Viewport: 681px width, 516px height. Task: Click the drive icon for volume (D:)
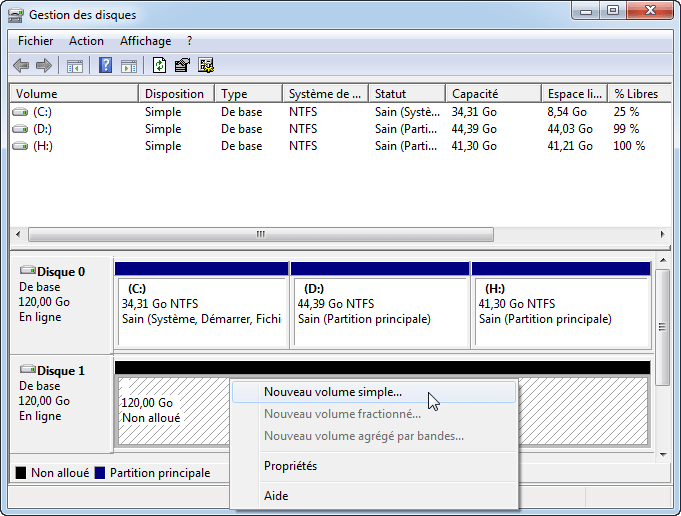[x=20, y=129]
